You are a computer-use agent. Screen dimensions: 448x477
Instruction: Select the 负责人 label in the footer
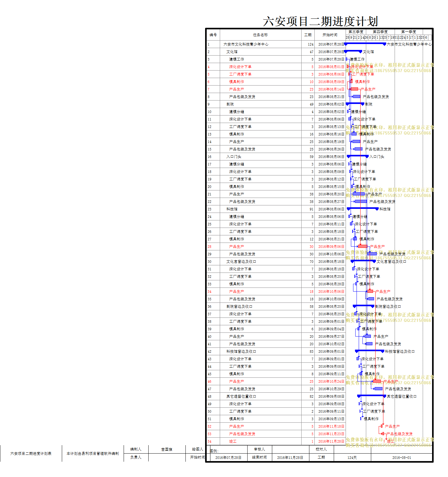pos(136,457)
